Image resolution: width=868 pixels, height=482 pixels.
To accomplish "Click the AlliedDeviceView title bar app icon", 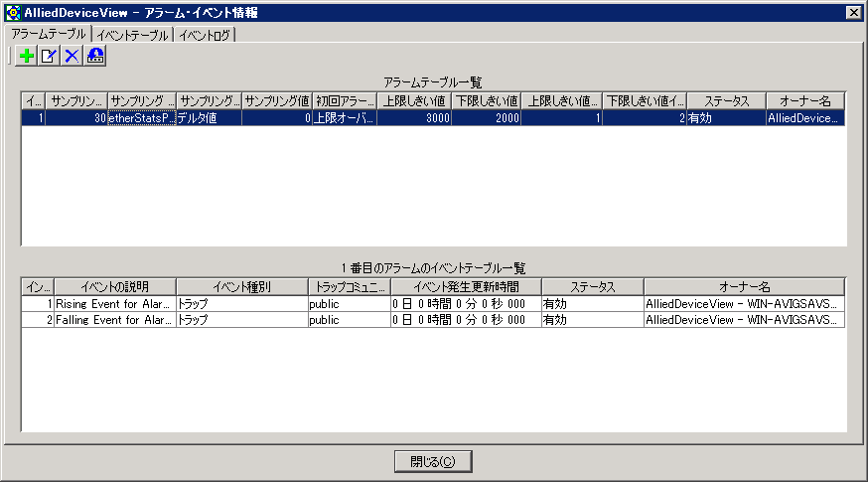I will (13, 12).
